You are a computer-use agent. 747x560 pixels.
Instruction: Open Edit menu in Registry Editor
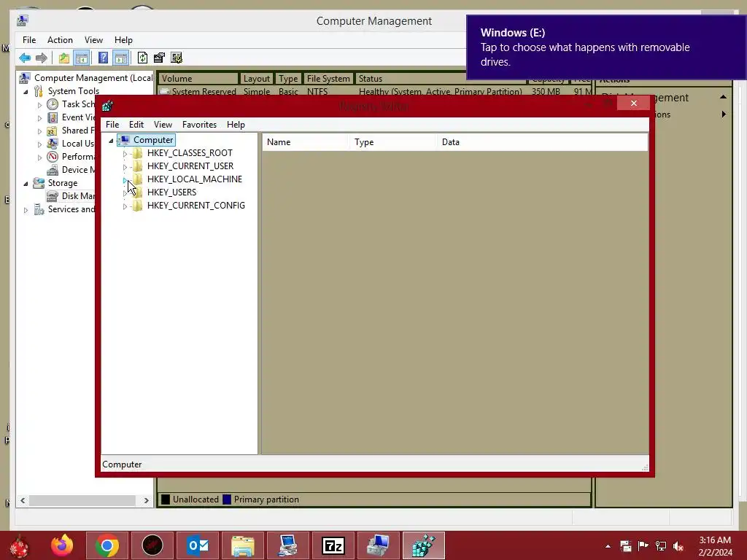point(136,124)
